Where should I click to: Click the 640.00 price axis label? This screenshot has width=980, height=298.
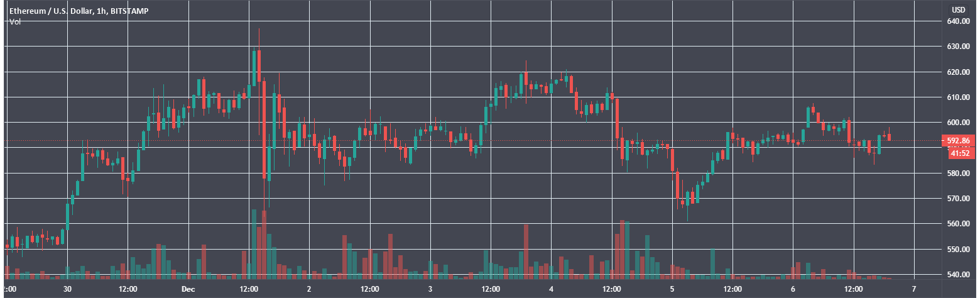tap(959, 21)
